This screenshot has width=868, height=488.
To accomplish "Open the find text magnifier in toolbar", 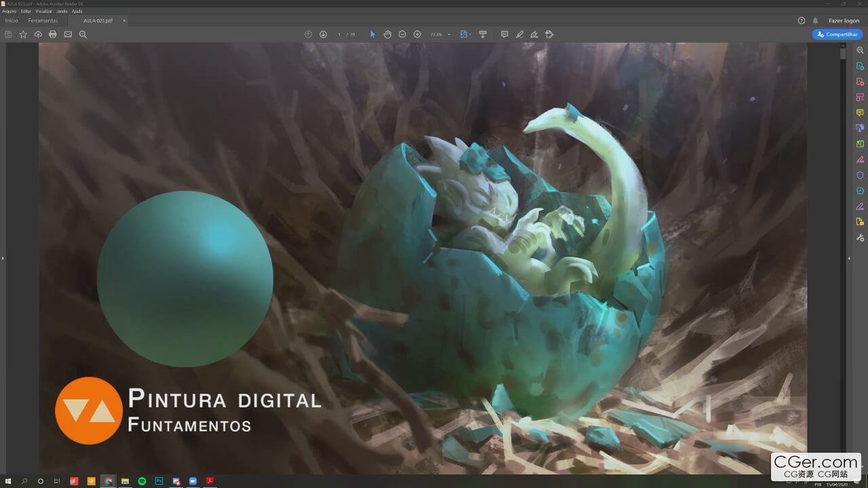I will pyautogui.click(x=83, y=35).
